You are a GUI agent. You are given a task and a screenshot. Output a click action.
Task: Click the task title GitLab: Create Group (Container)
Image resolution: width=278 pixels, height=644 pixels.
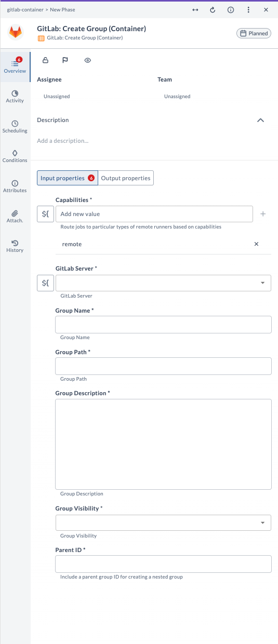coord(91,29)
